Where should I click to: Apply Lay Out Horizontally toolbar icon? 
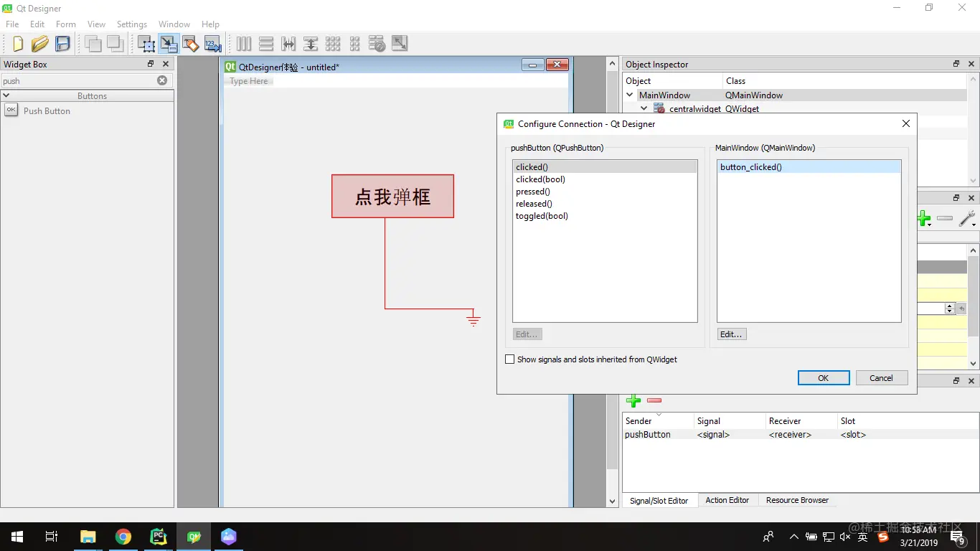coord(244,44)
